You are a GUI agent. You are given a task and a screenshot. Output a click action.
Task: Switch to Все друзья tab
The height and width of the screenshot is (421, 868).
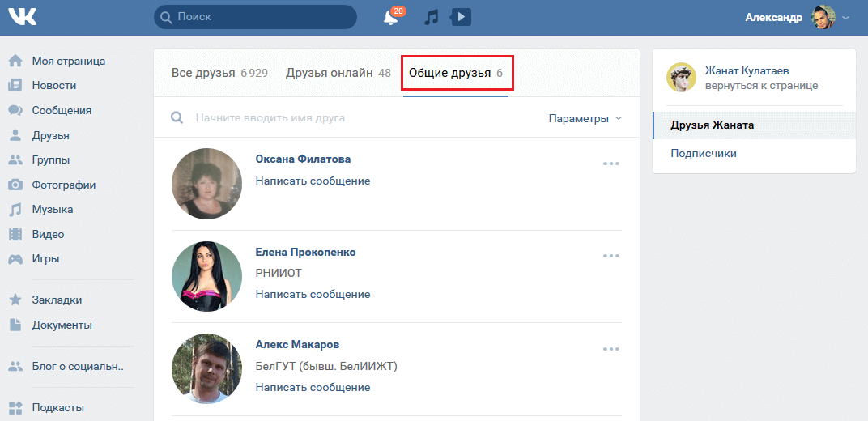pyautogui.click(x=219, y=73)
